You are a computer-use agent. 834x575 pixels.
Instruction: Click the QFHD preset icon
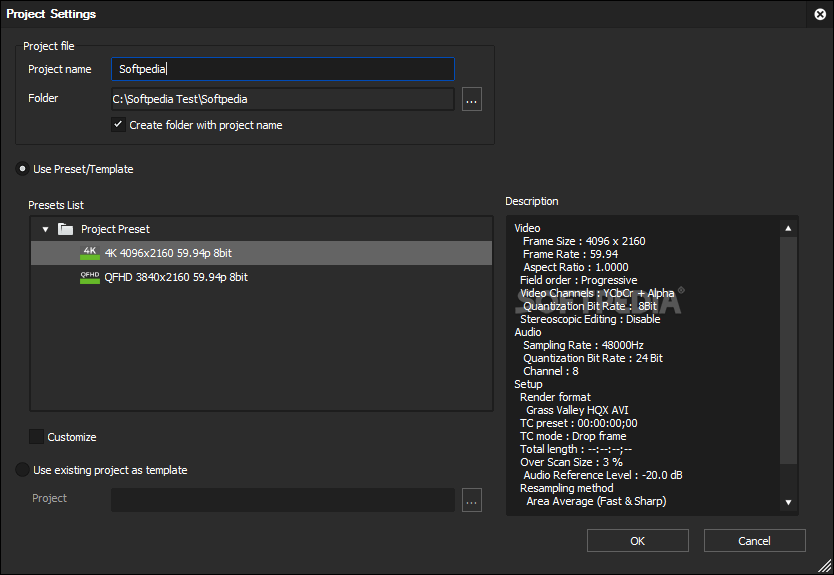(x=90, y=277)
